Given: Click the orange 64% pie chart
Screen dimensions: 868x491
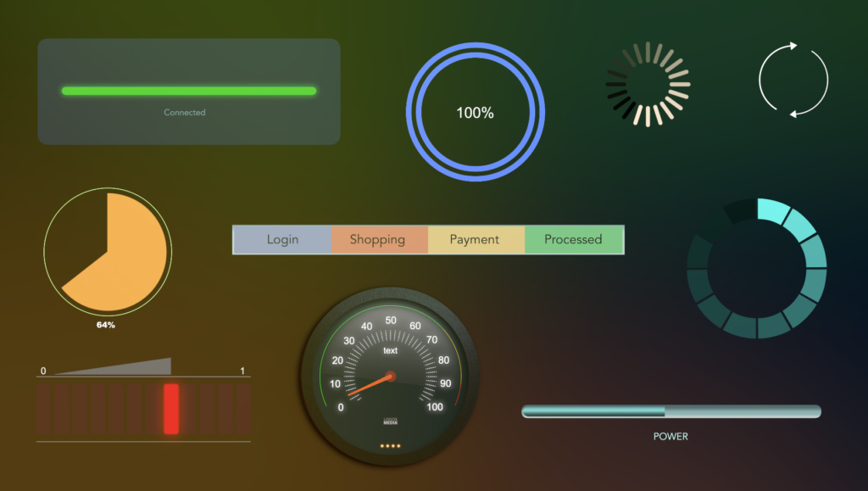Looking at the screenshot, I should click(108, 252).
